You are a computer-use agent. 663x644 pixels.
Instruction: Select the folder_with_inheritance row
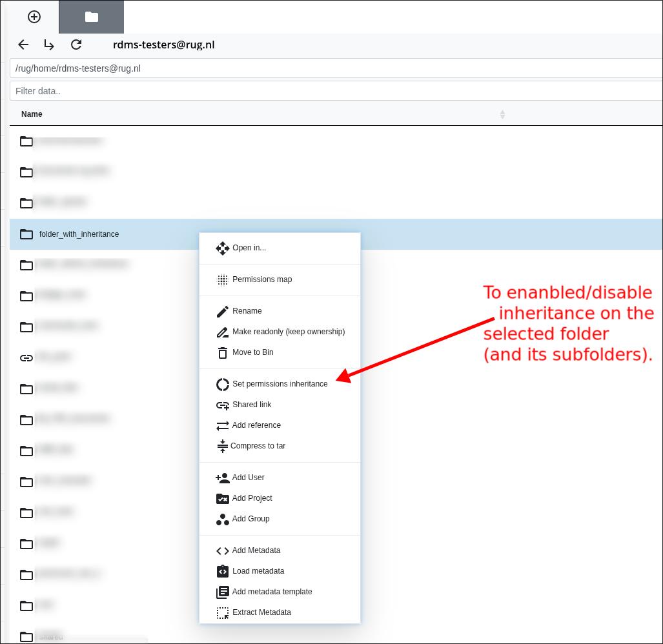[x=79, y=234]
